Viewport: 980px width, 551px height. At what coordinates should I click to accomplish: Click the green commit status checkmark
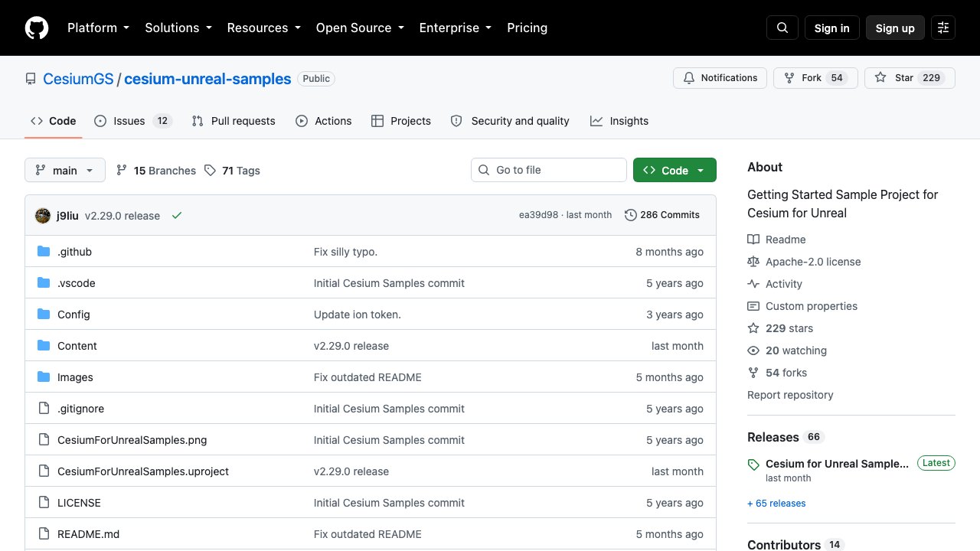pos(177,216)
